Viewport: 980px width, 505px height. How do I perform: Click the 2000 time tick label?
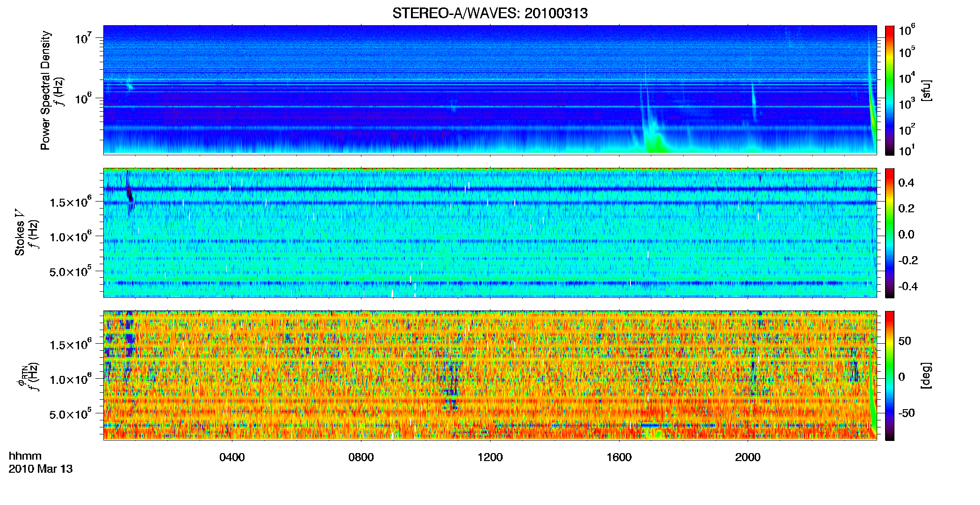748,457
